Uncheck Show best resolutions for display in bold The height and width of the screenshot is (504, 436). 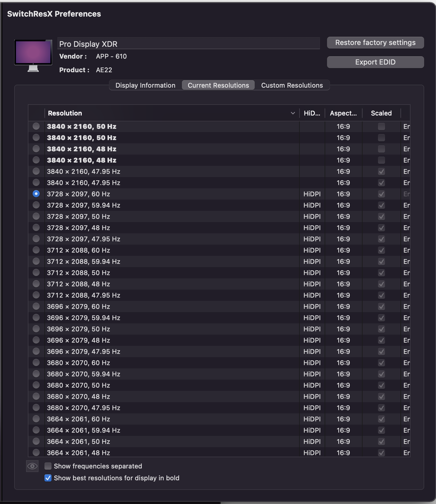click(48, 478)
